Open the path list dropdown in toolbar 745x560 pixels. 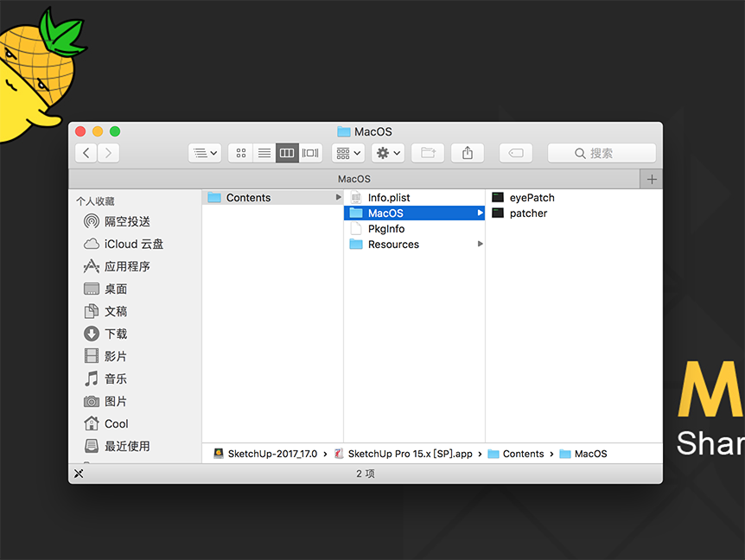pyautogui.click(x=205, y=153)
